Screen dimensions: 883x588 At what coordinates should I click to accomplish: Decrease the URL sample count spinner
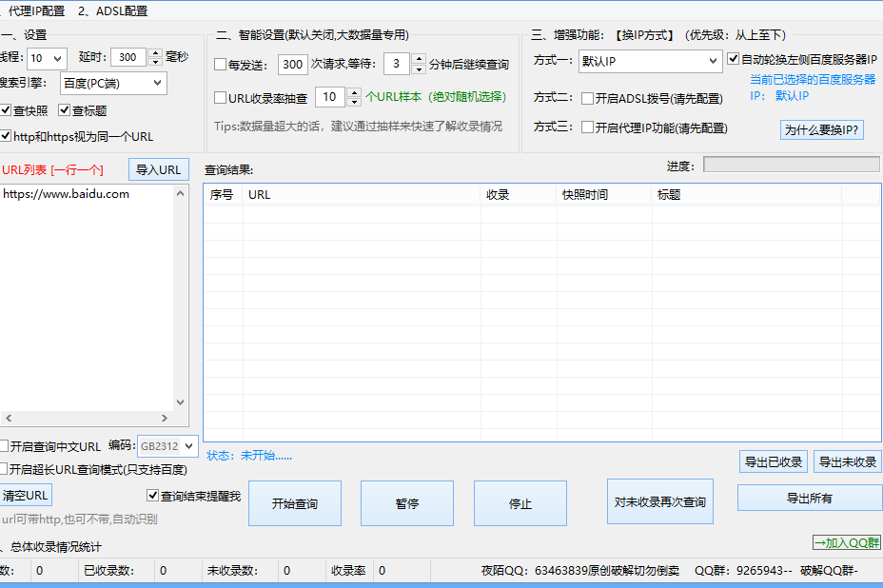(353, 102)
